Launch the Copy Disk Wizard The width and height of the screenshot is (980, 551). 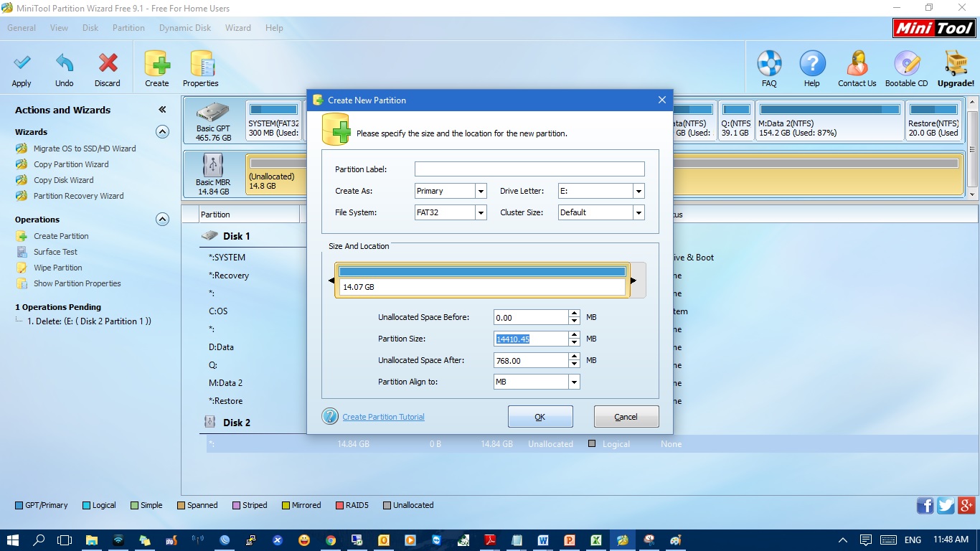[x=63, y=180]
